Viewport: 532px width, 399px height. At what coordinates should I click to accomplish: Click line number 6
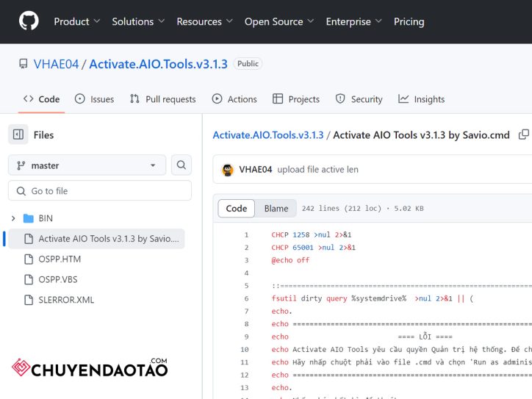tap(246, 298)
